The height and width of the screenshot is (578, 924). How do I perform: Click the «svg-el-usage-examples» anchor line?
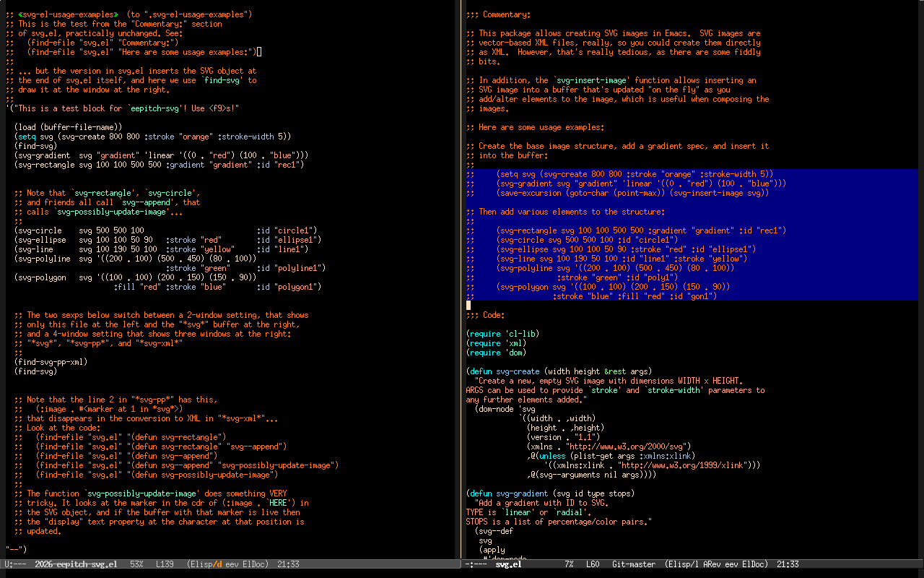click(x=128, y=14)
